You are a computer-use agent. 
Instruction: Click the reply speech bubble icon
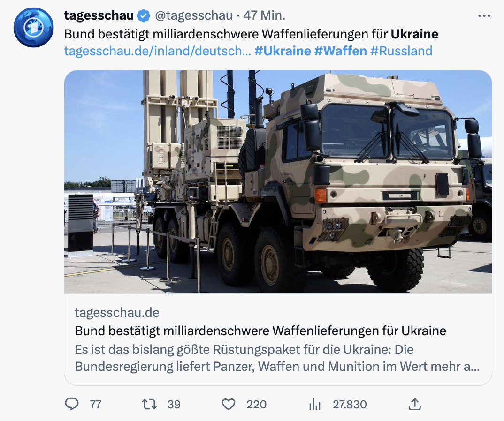72,404
